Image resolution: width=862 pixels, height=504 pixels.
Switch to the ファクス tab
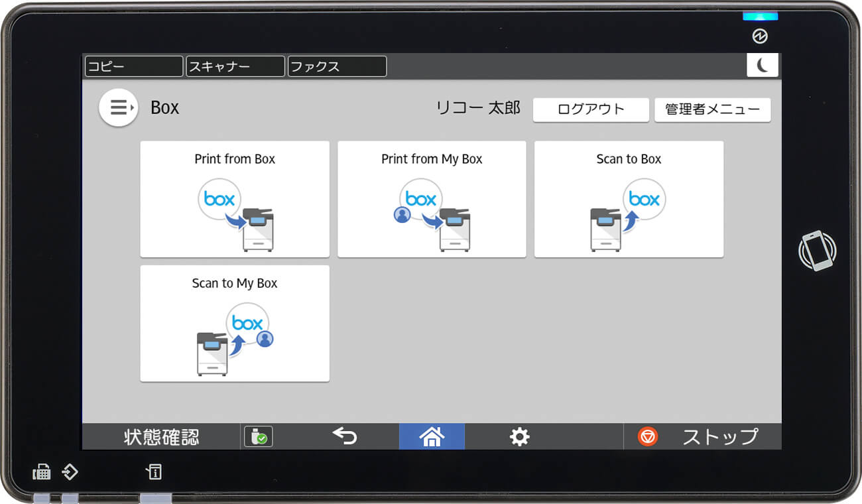[336, 66]
